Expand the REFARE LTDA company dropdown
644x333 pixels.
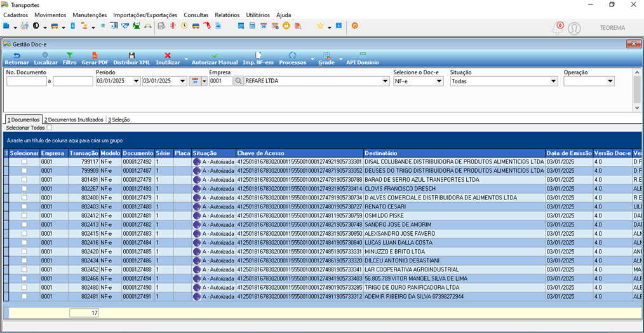[386, 81]
